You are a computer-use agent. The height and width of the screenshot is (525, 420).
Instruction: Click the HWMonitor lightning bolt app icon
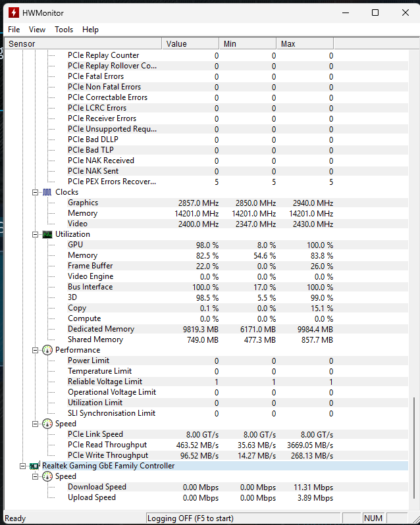pyautogui.click(x=14, y=12)
